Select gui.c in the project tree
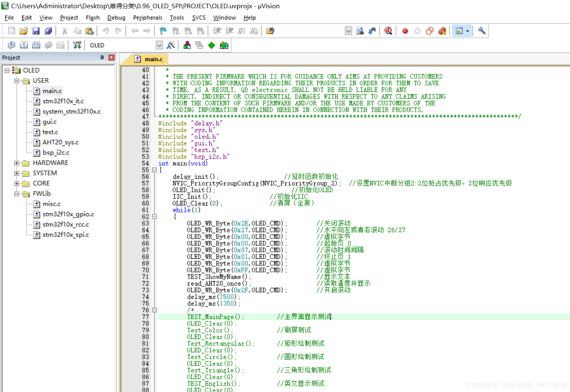Viewport: 570px width, 392px height. pos(49,122)
